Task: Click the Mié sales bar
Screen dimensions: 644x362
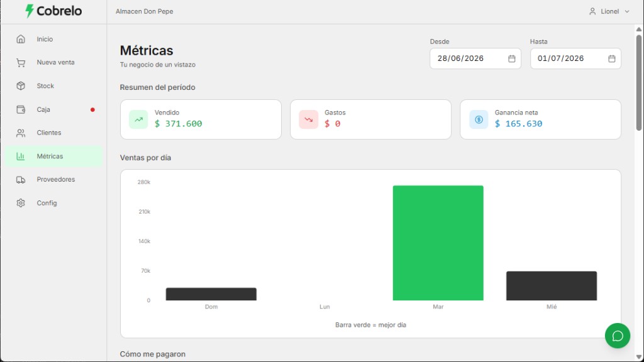Action: pos(551,286)
